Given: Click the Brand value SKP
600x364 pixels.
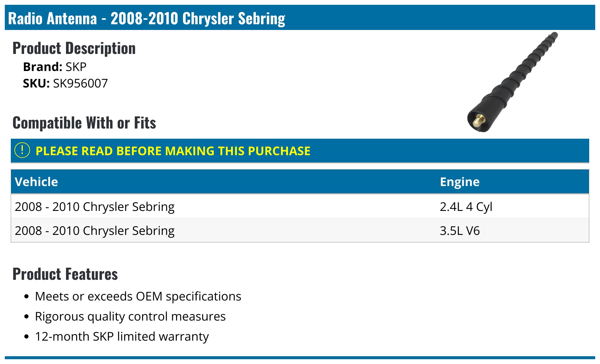Looking at the screenshot, I should [76, 67].
